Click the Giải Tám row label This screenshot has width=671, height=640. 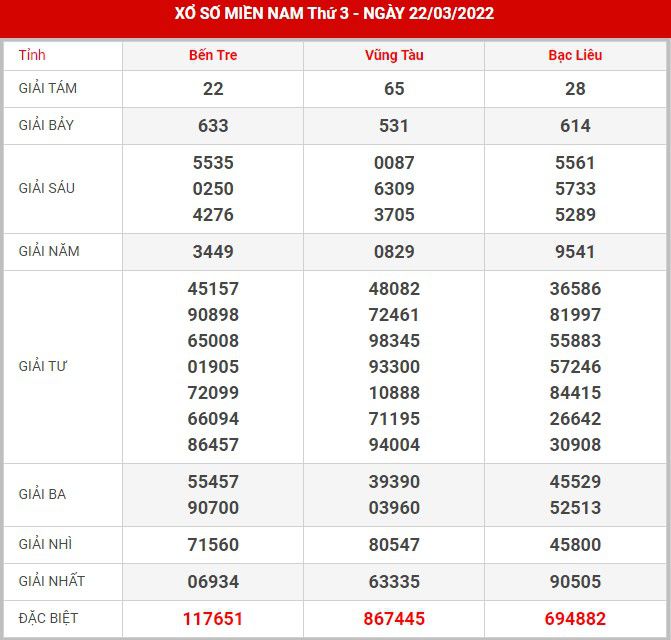point(48,88)
